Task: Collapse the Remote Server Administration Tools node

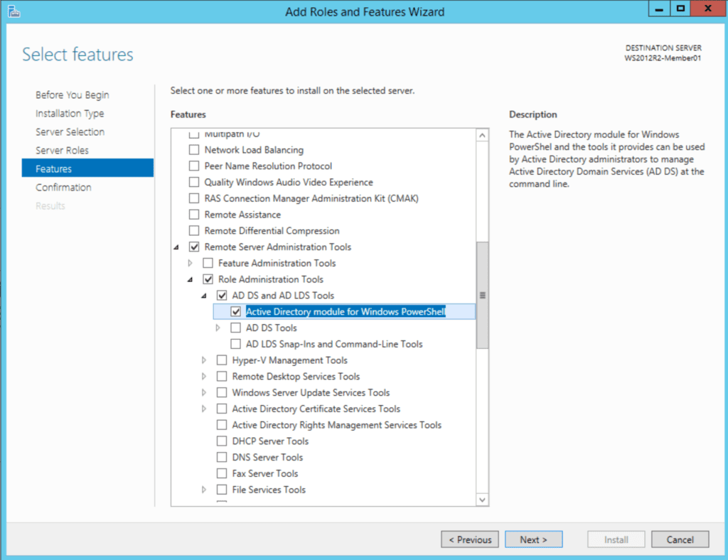Action: (176, 247)
